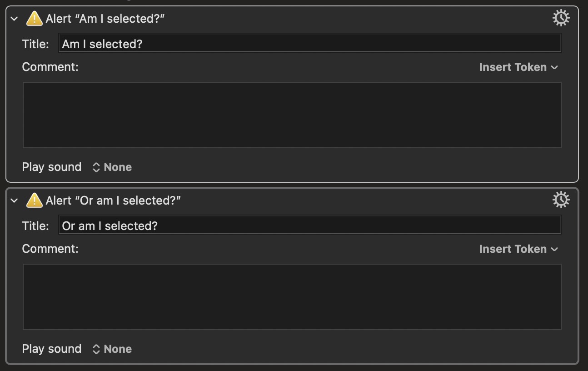Image resolution: width=588 pixels, height=371 pixels.
Task: Open Insert Token menu in second alert
Action: [518, 249]
